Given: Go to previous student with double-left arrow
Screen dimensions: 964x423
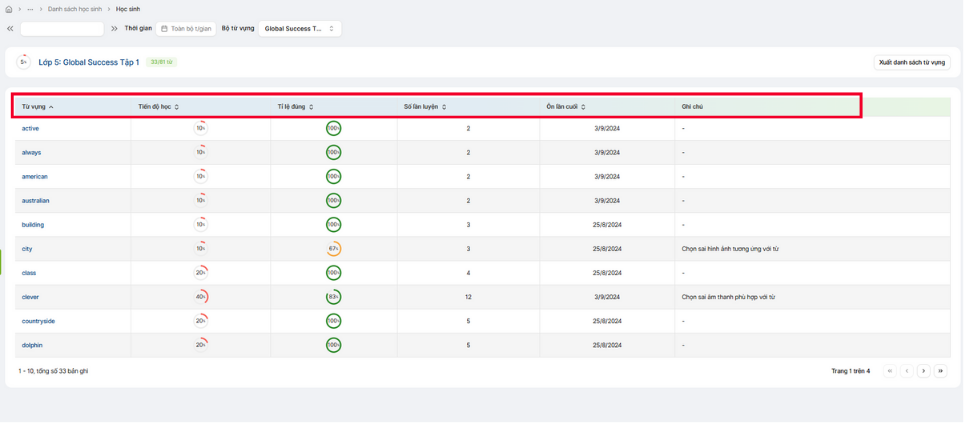Looking at the screenshot, I should point(10,29).
